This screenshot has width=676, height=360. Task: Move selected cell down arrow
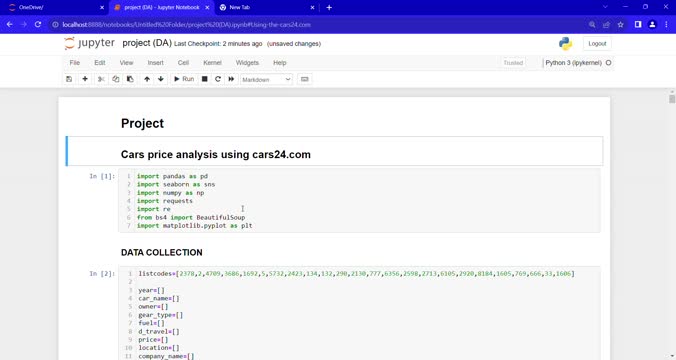161,79
